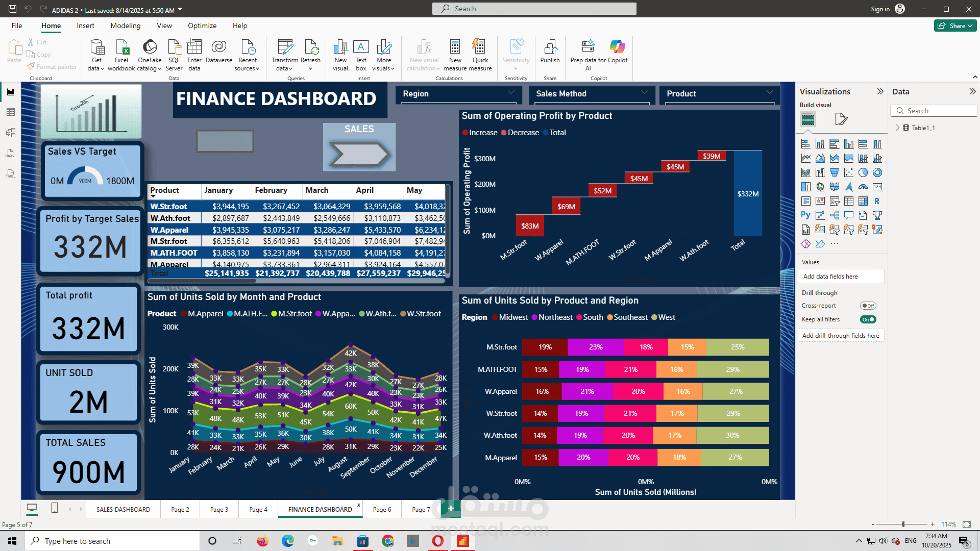
Task: Open OneLake catalog
Action: [150, 55]
